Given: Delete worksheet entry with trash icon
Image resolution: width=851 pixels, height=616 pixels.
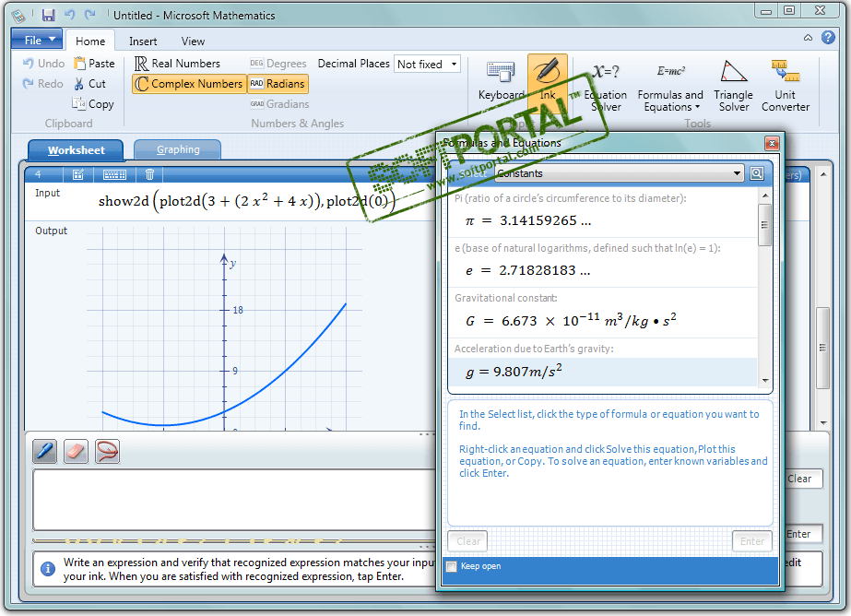Looking at the screenshot, I should pyautogui.click(x=149, y=174).
